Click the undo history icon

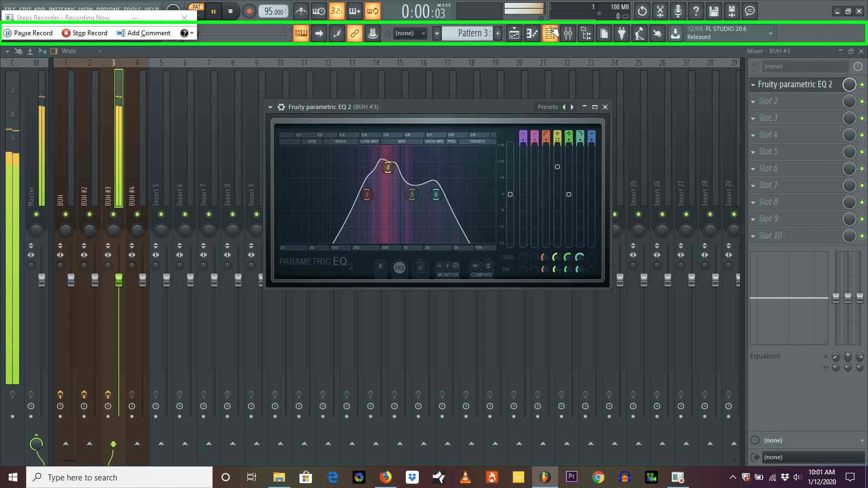[642, 11]
